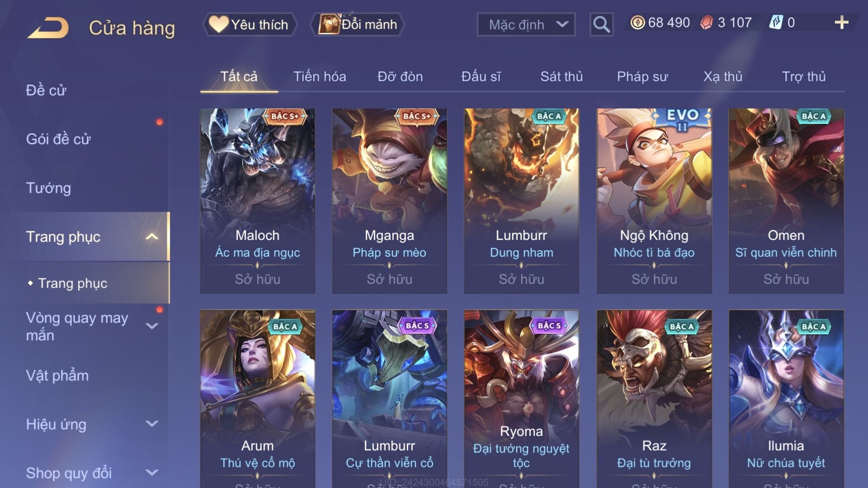This screenshot has height=488, width=868.
Task: Select Ngộ Không Nhóc tì bá đạo card
Action: 654,201
